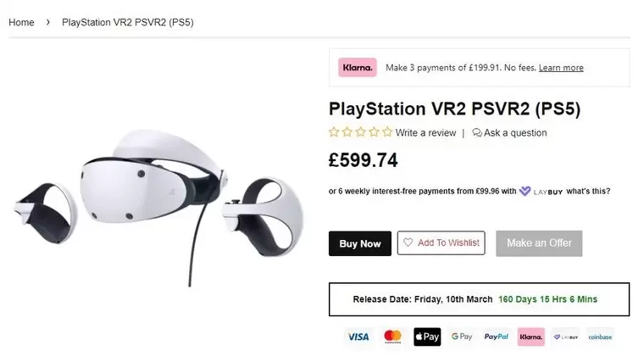Open Klarna Learn more link
This screenshot has height=362, width=644.
561,68
